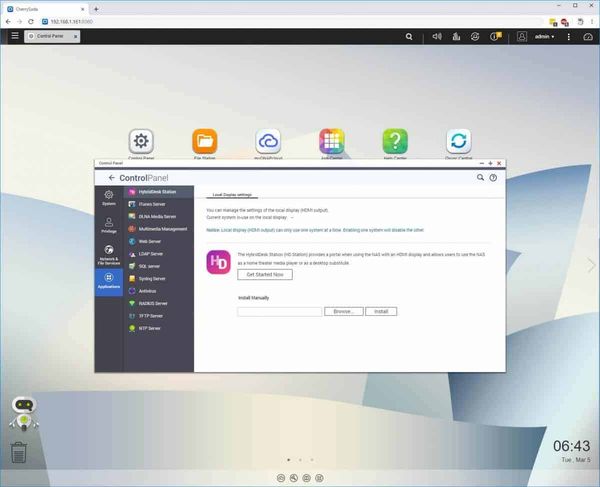
Task: Open the myQNAPcloud desktop icon
Action: coord(268,141)
